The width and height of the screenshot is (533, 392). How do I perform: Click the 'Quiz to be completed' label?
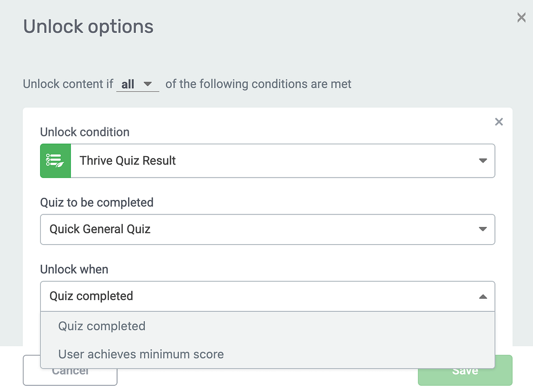[97, 202]
